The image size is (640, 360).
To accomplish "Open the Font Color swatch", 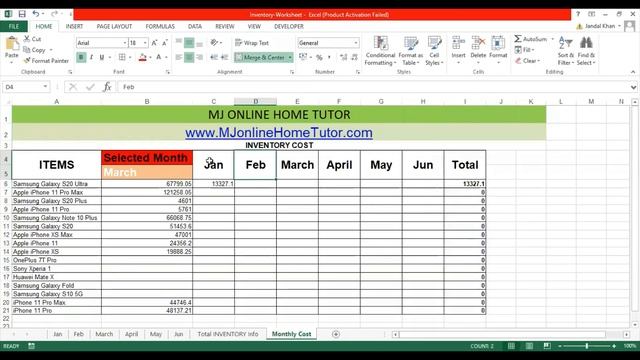I will pos(159,57).
